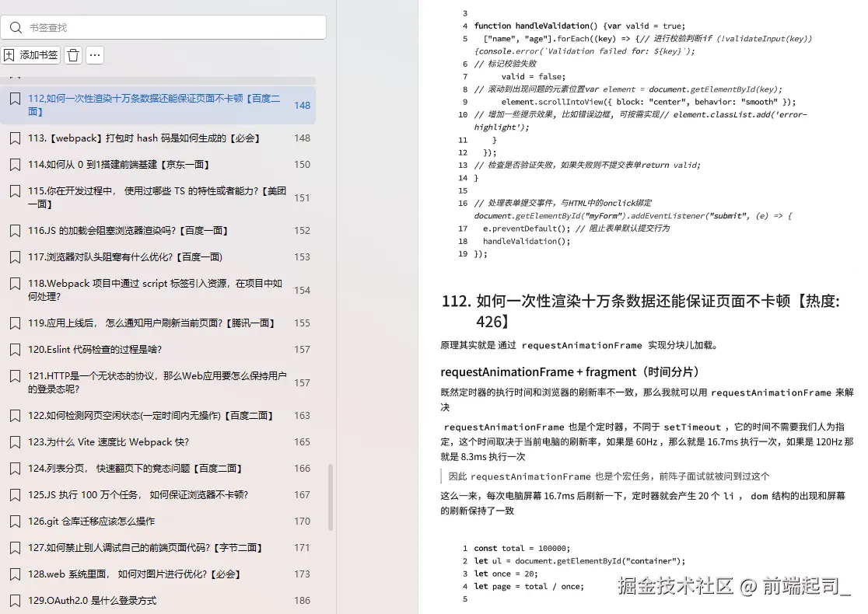Click the search magnifier icon

(x=16, y=27)
